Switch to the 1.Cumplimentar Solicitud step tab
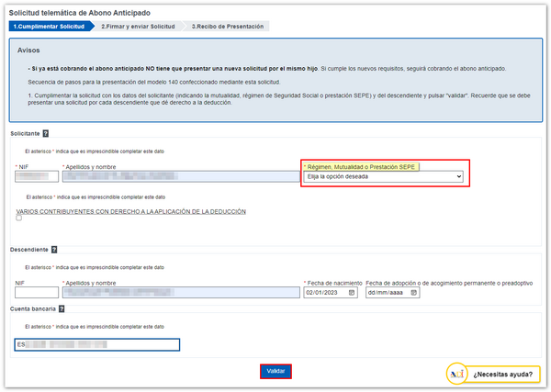The height and width of the screenshot is (392, 551). [49, 27]
